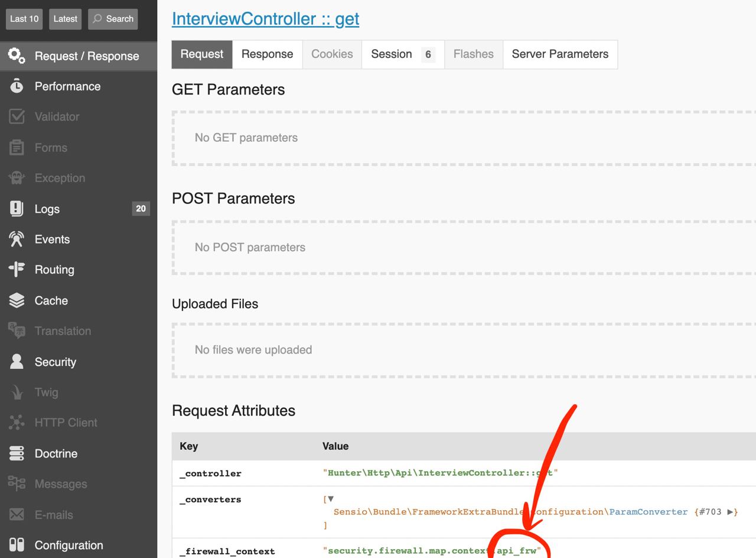The width and height of the screenshot is (756, 558).
Task: Click the "No POST parameters" message
Action: (x=250, y=247)
